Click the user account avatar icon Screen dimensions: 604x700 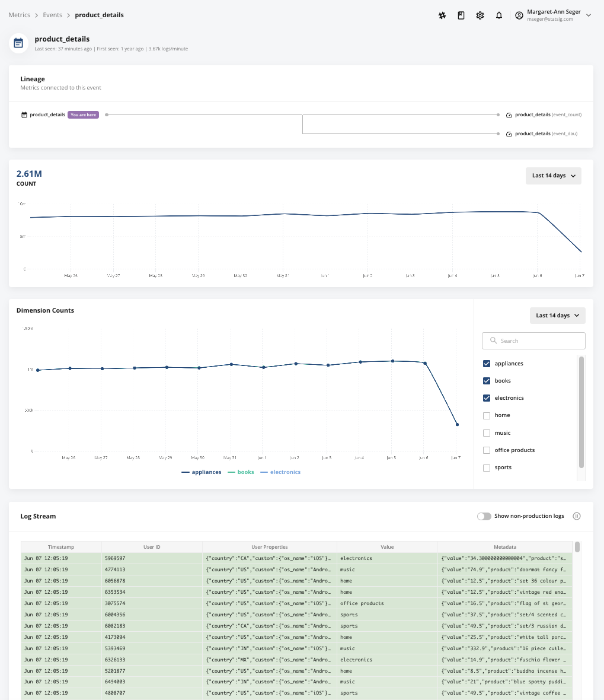pyautogui.click(x=519, y=15)
